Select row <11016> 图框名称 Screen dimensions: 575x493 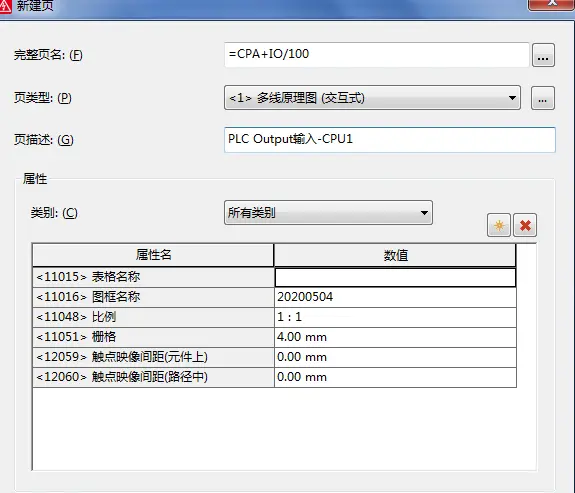pos(153,297)
